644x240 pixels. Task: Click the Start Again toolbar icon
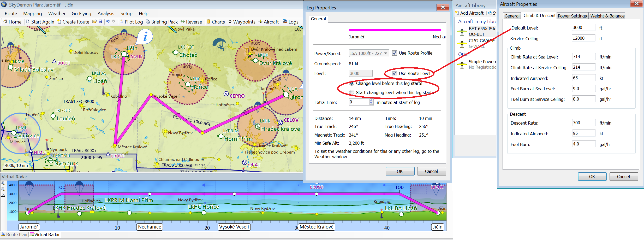[28, 22]
